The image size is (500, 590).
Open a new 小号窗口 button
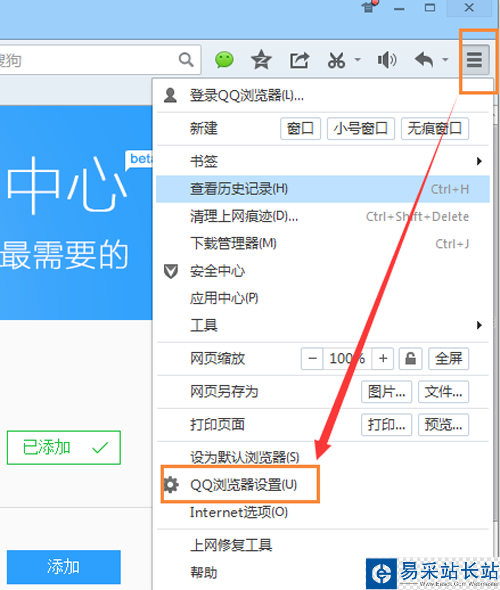360,129
